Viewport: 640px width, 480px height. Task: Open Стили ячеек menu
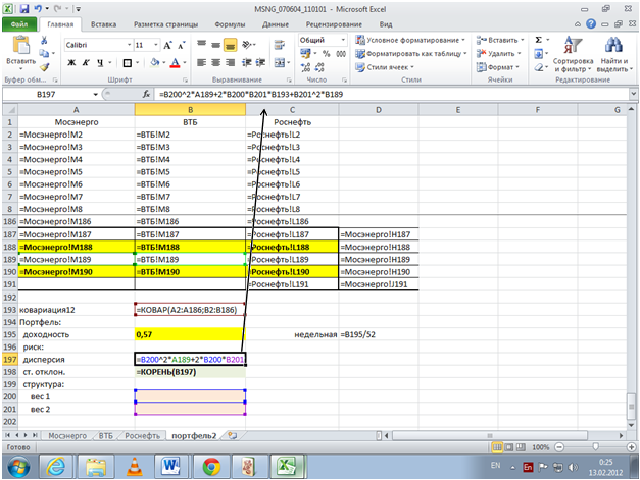pos(384,67)
